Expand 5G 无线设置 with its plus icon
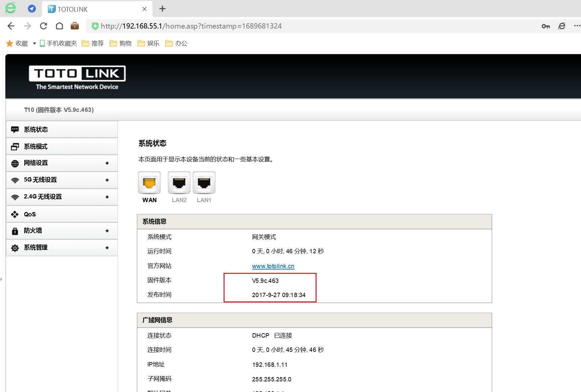 [x=107, y=180]
